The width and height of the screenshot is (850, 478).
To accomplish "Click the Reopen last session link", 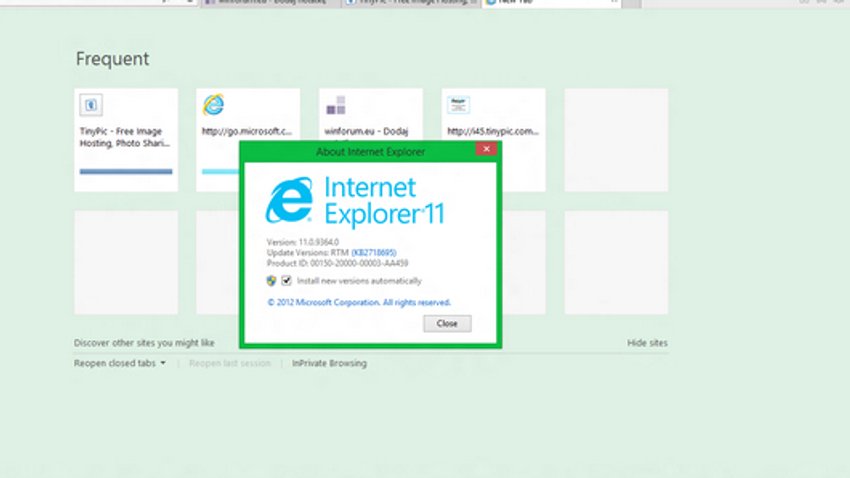I will point(230,363).
